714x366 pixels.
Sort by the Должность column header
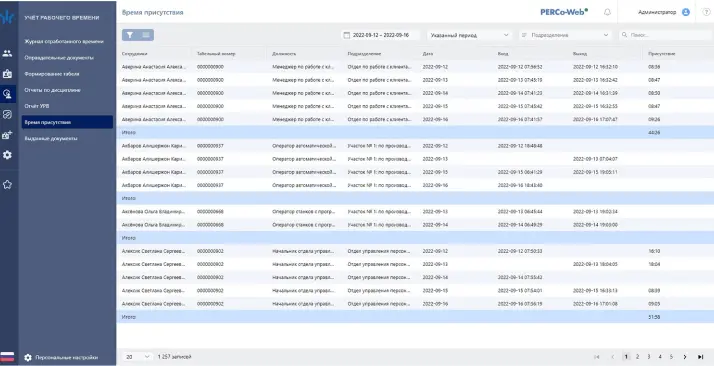click(x=284, y=54)
